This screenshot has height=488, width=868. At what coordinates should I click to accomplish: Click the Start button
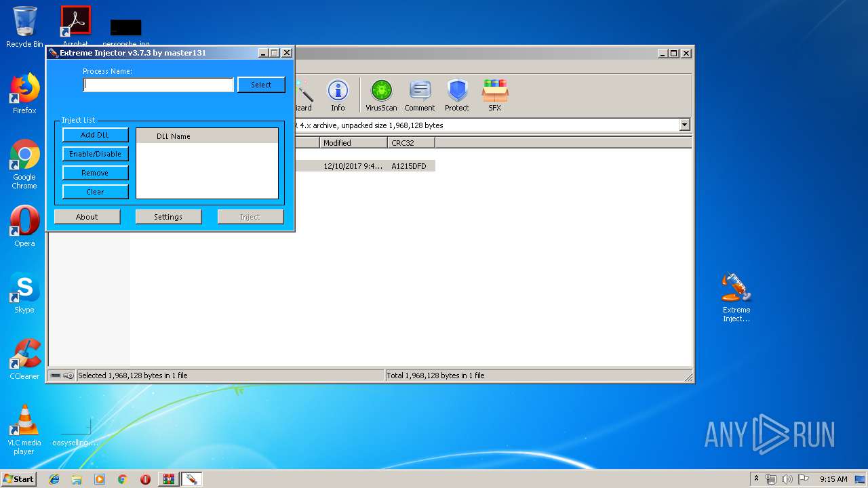click(x=19, y=479)
